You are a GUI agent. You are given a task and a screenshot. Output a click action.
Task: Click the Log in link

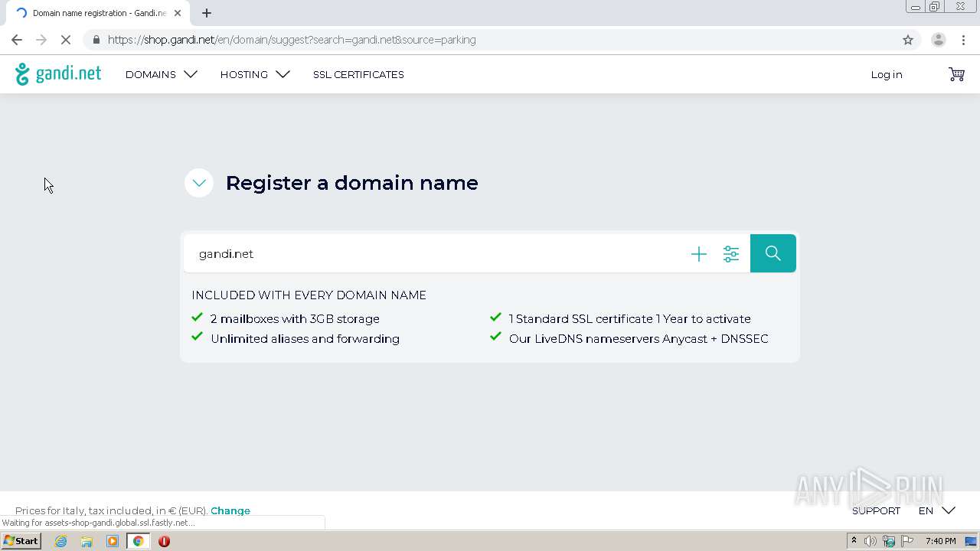[x=887, y=74]
